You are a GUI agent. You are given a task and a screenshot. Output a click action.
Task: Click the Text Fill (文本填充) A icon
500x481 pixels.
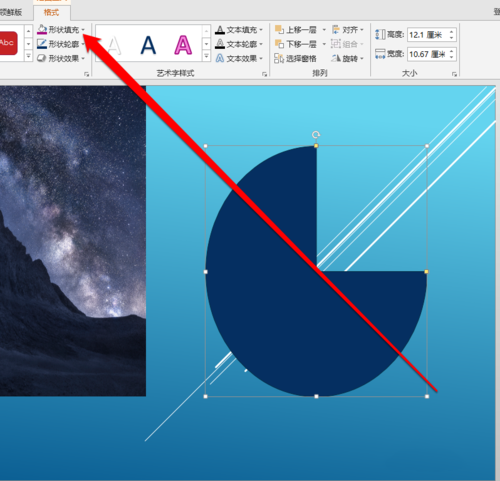(220, 30)
